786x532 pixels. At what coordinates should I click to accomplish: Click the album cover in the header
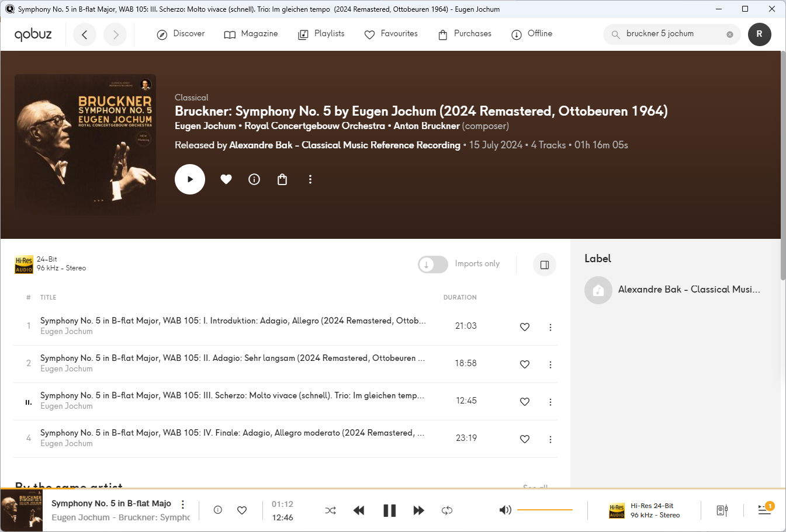pyautogui.click(x=85, y=145)
